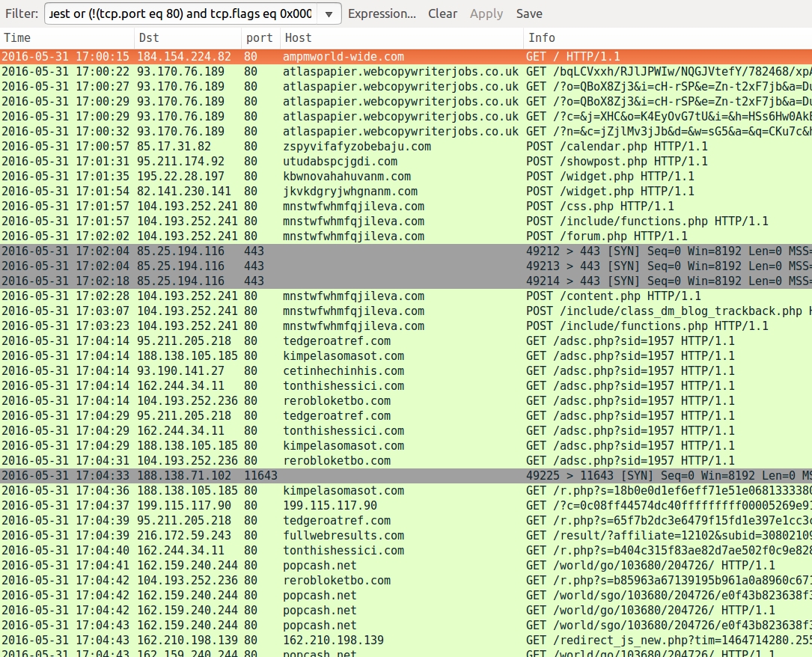Screen dimensions: 812x657
Task: Clear the current display filter
Action: click(x=442, y=13)
